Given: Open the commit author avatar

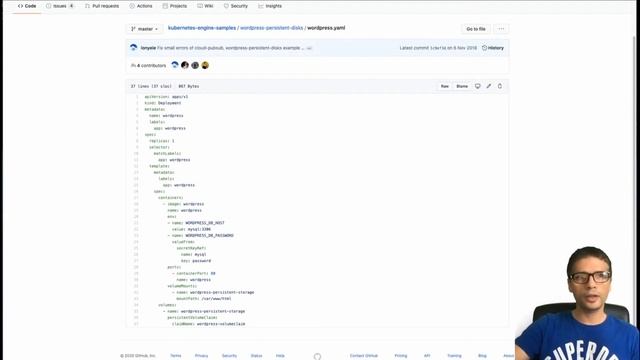Looking at the screenshot, I should pos(133,48).
